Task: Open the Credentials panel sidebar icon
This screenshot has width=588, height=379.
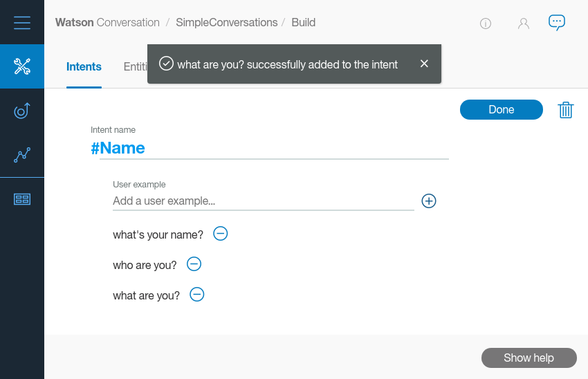Action: [x=22, y=199]
